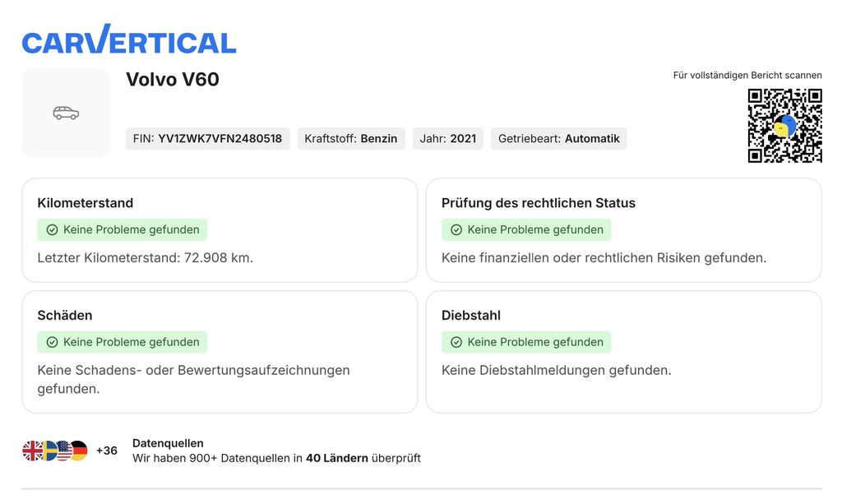
Task: Click 'Für vollständigen Bericht scannen' text
Action: pyautogui.click(x=747, y=76)
